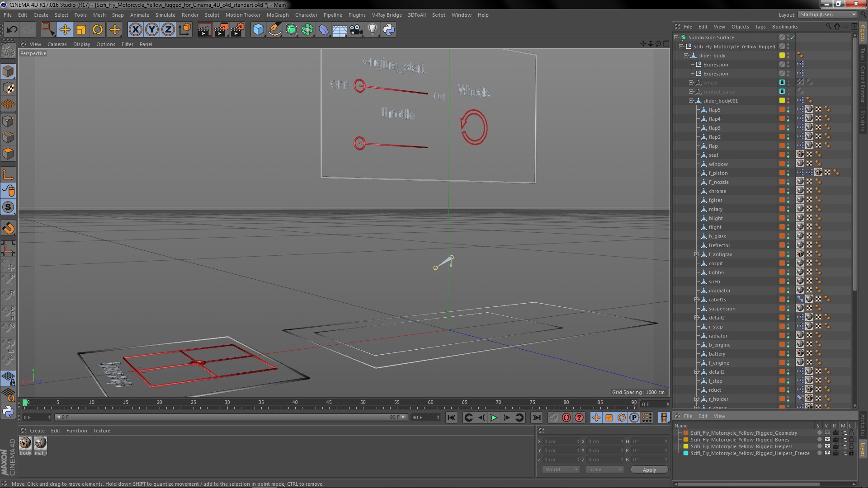Click the green array modeling icon

pyautogui.click(x=307, y=30)
